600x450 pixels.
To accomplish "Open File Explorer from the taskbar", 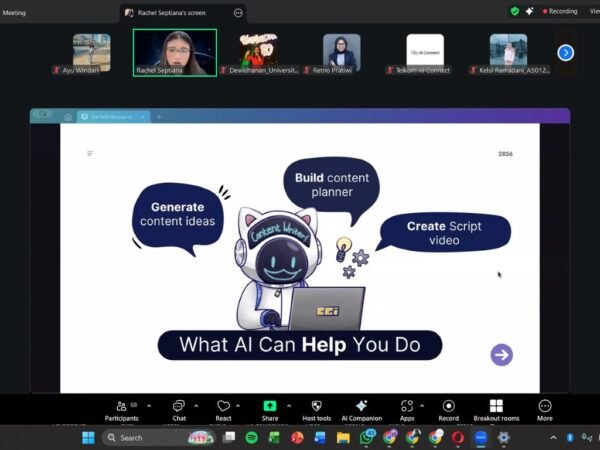I will tap(343, 437).
